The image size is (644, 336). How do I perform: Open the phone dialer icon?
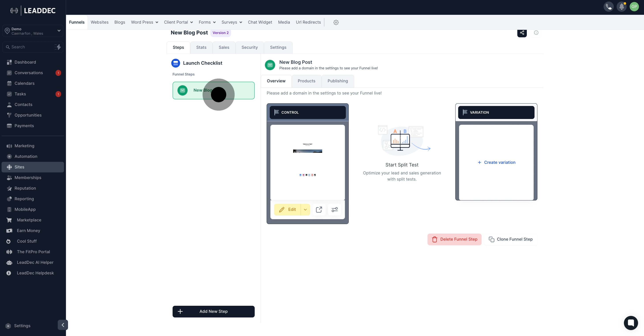click(608, 7)
